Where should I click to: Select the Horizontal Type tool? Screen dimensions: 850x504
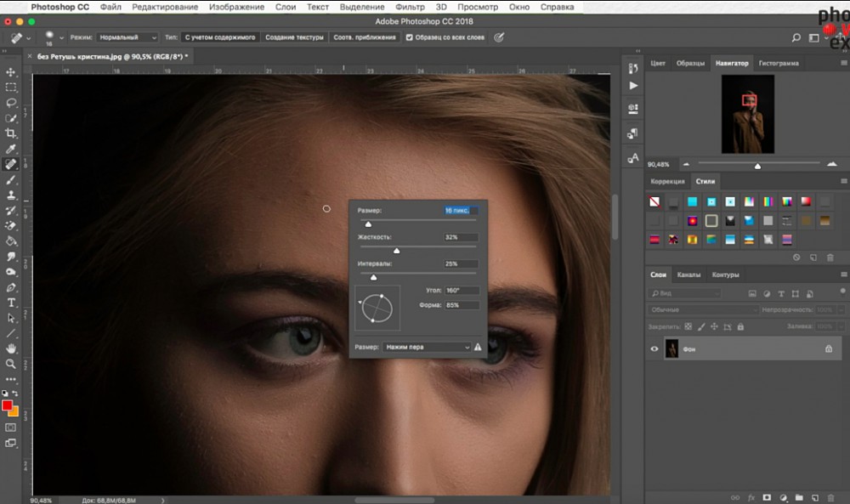coord(11,303)
